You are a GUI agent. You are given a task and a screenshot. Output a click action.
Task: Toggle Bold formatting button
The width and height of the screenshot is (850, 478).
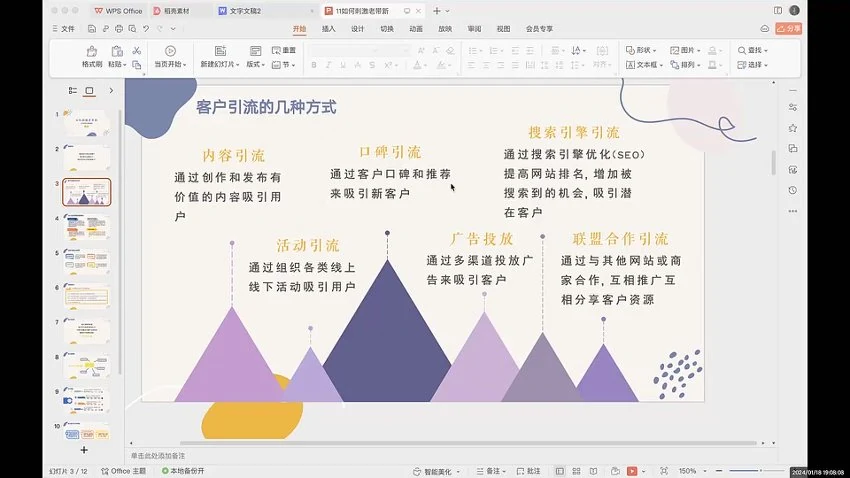314,65
